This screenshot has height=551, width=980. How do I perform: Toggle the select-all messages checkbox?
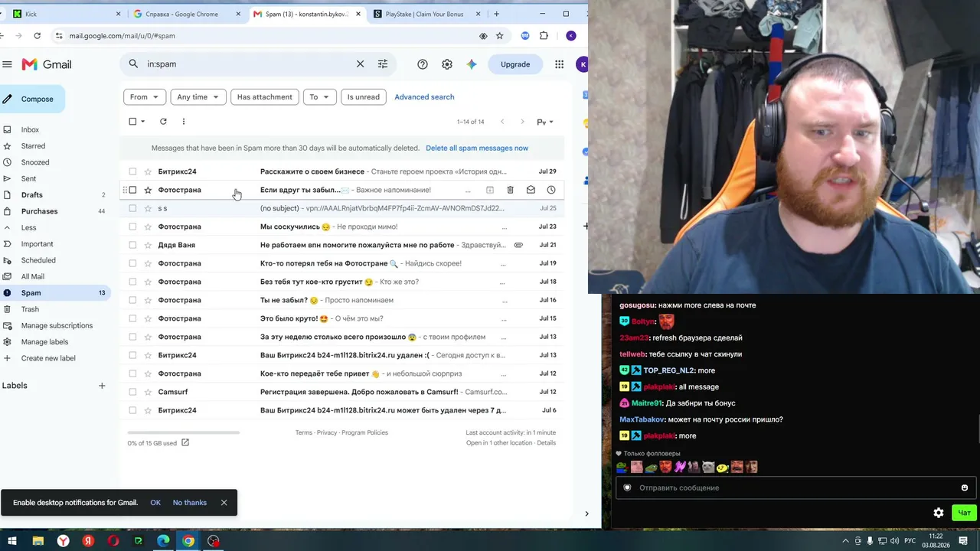(132, 122)
